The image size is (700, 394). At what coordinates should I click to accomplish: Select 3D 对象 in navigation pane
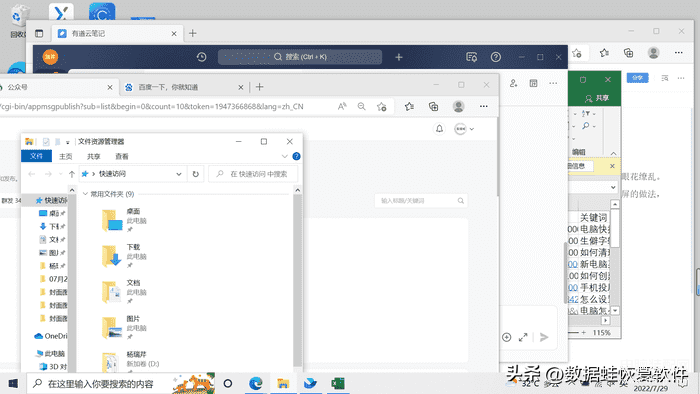coord(54,367)
